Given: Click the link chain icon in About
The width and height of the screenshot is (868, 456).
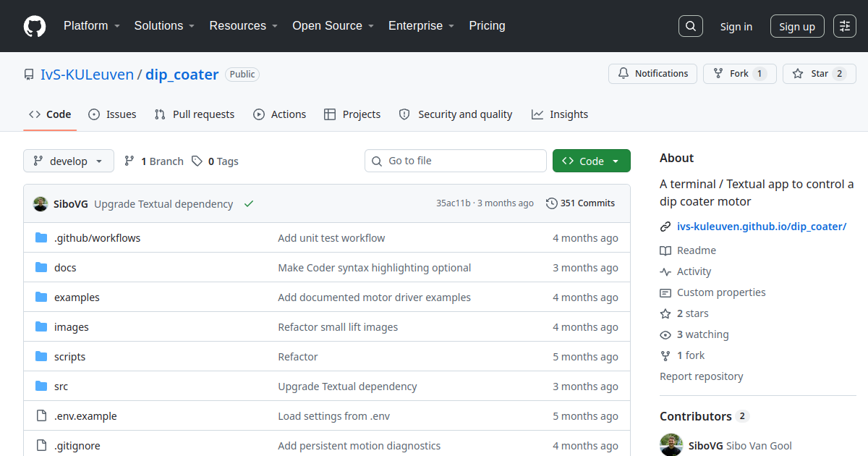Looking at the screenshot, I should (x=665, y=227).
